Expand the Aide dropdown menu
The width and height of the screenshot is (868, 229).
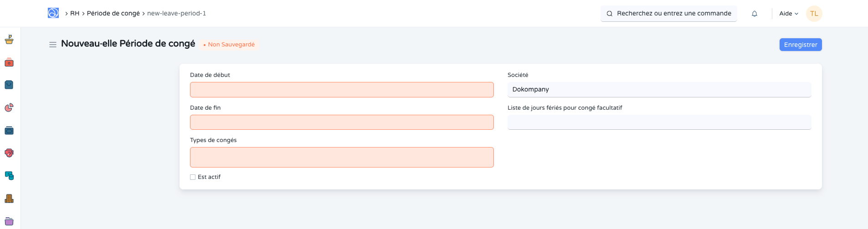789,14
